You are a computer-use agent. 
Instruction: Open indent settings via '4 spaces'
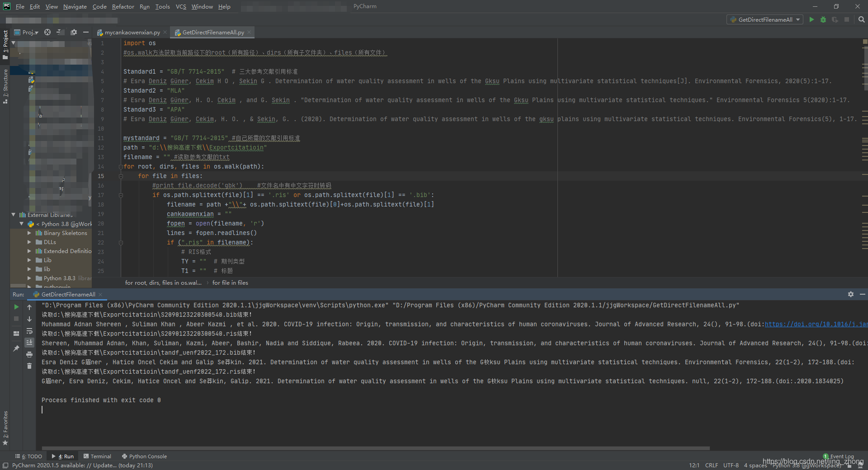point(755,465)
